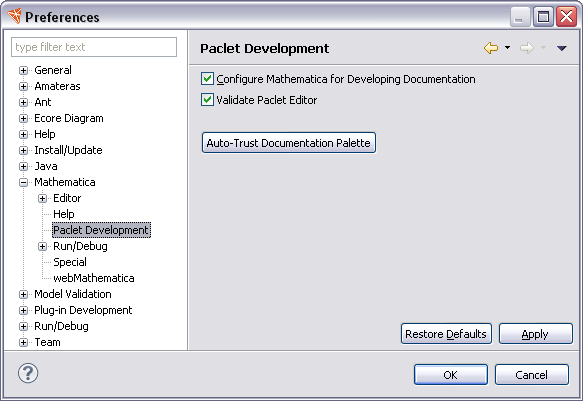Image resolution: width=583 pixels, height=401 pixels.
Task: Expand the General preferences node
Action: [x=23, y=70]
